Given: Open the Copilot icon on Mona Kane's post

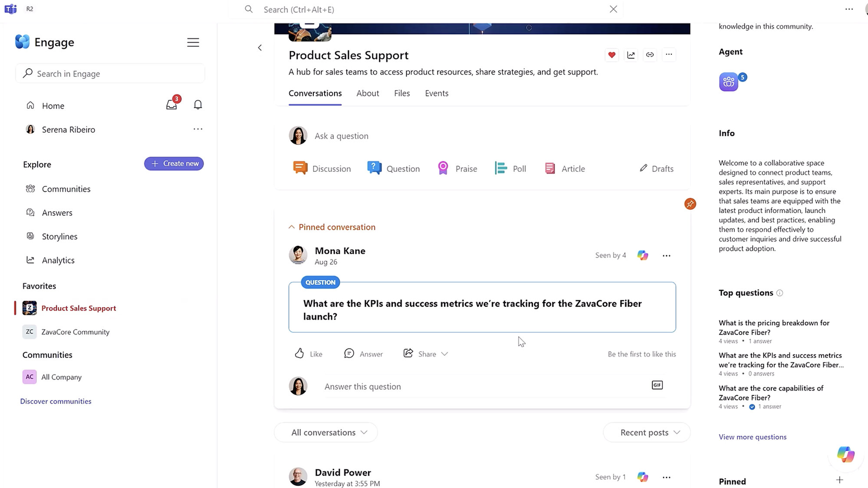Looking at the screenshot, I should [643, 255].
